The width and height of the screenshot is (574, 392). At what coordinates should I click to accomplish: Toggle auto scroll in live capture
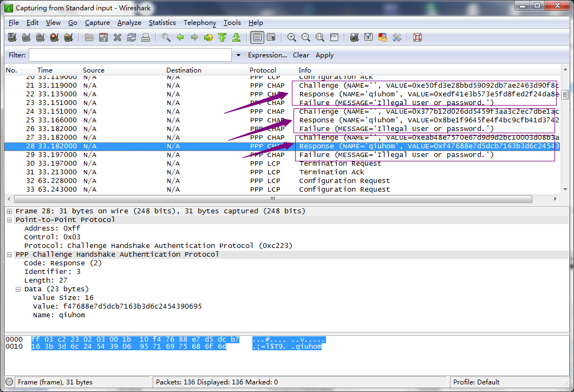click(x=271, y=37)
